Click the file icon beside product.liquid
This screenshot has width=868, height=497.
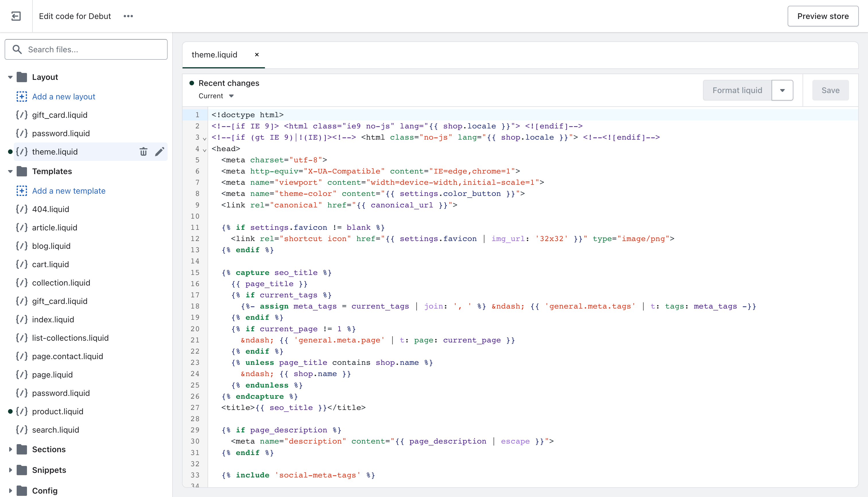(x=22, y=412)
